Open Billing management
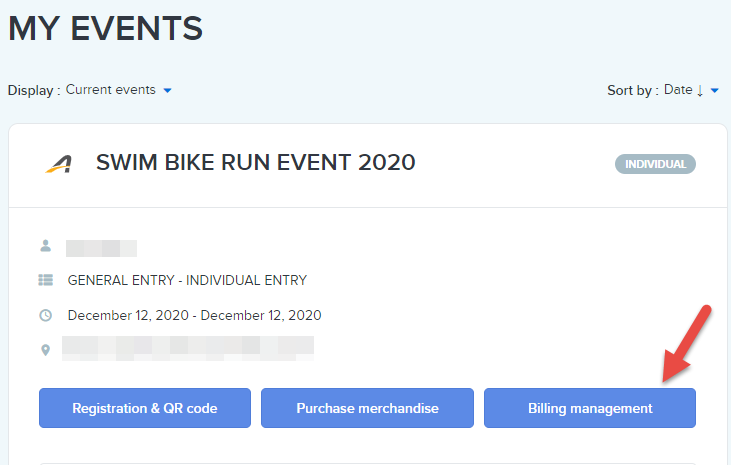The width and height of the screenshot is (731, 465). [590, 408]
